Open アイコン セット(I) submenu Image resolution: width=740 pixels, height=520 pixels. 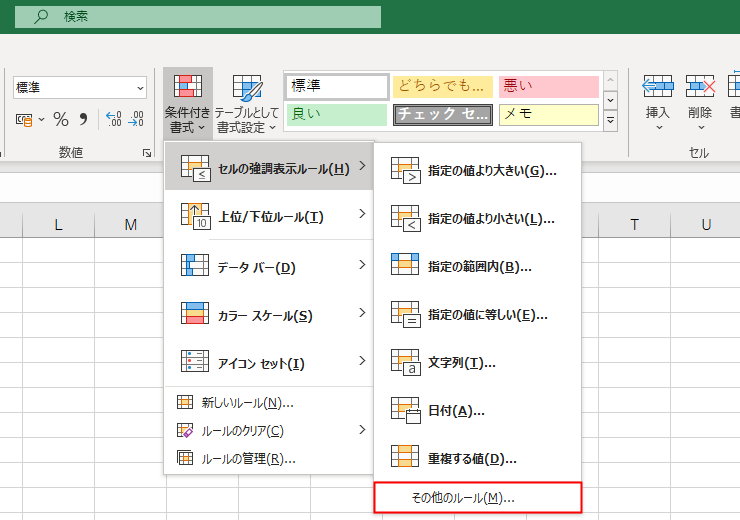coord(269,362)
